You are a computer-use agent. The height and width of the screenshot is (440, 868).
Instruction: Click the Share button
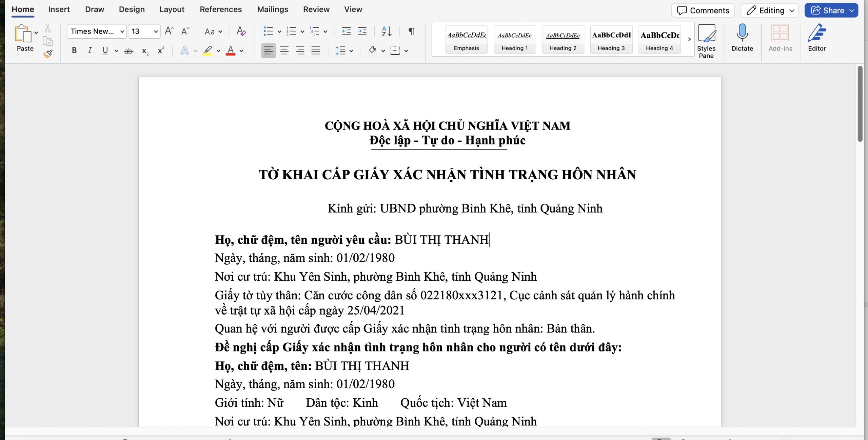point(827,11)
